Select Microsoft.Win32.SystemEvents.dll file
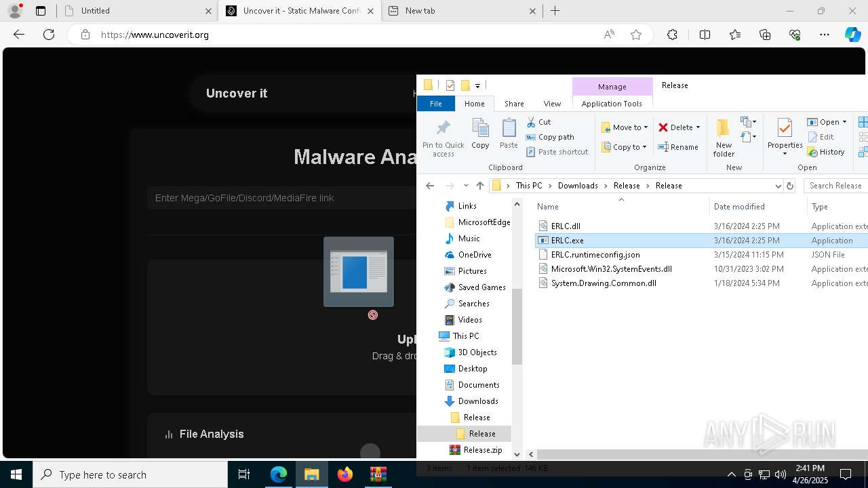 [x=611, y=269]
